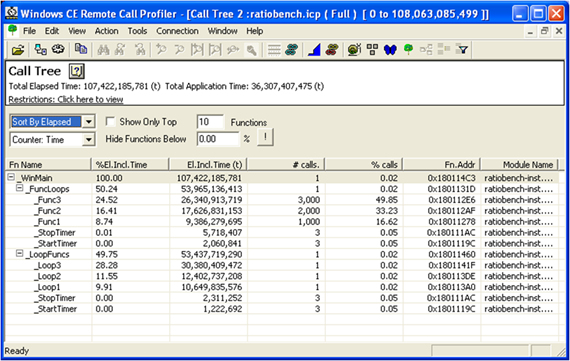The image size is (570, 361).
Task: Collapse the _LoopFuncs tree node
Action: point(20,254)
